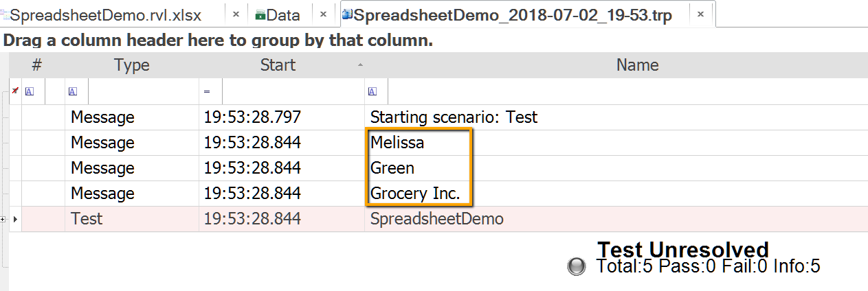Sort by the Name column header
The height and width of the screenshot is (291, 868).
(637, 65)
